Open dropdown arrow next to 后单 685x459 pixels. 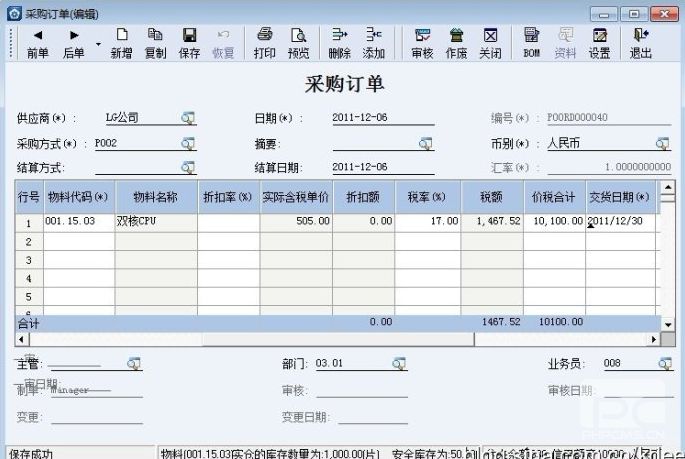(98, 44)
